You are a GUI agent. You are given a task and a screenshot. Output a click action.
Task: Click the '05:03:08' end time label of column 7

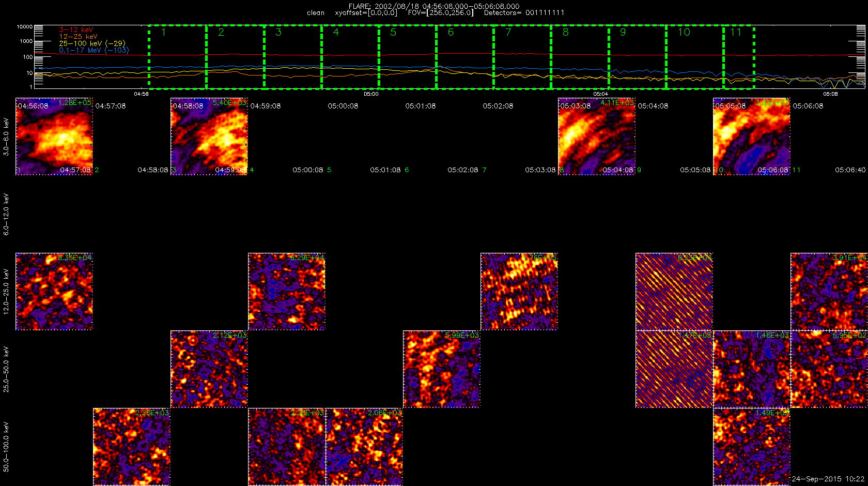point(540,170)
